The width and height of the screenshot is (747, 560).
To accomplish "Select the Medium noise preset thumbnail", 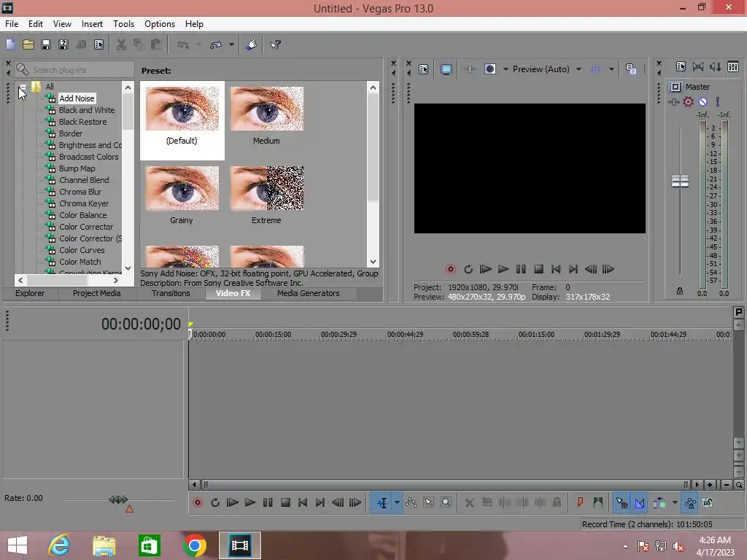I will 267,109.
